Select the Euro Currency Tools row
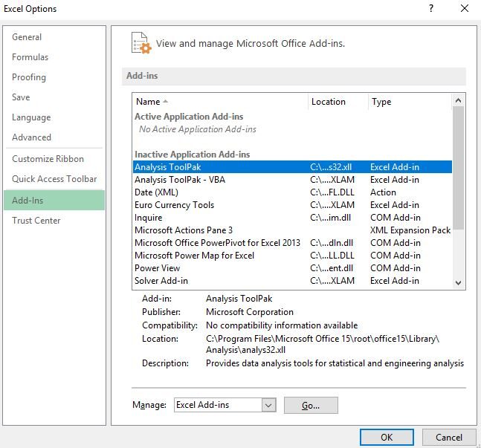Screen dimensions: 481x448 click(292, 205)
